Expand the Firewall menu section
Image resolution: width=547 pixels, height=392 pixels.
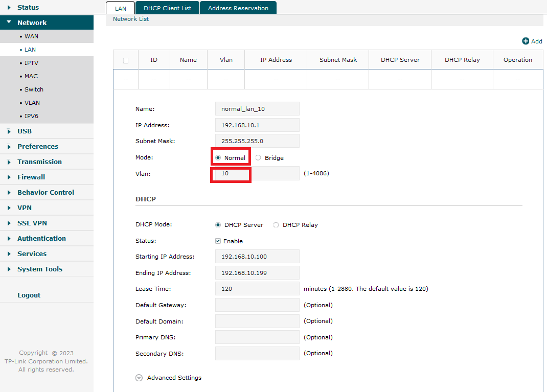(47, 177)
